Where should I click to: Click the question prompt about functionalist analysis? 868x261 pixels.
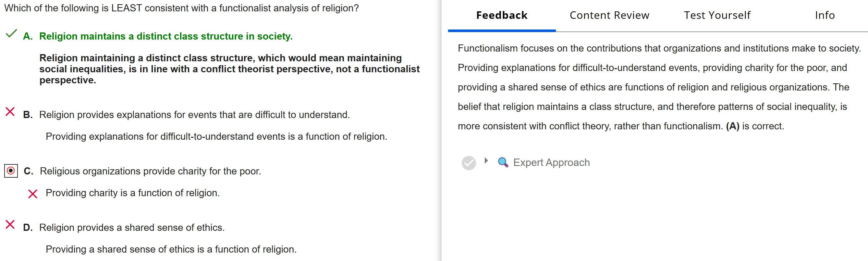coord(181,8)
